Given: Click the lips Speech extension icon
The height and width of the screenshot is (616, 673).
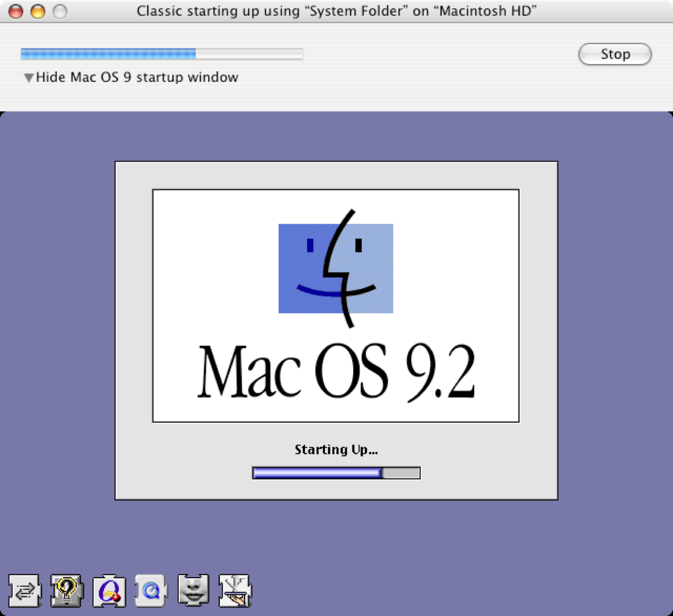Looking at the screenshot, I should click(193, 589).
